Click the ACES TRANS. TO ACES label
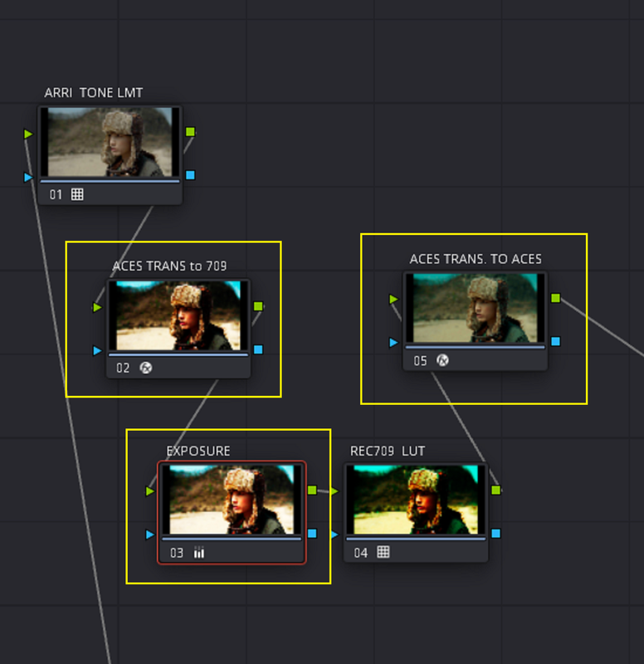The height and width of the screenshot is (664, 644). coord(476,259)
